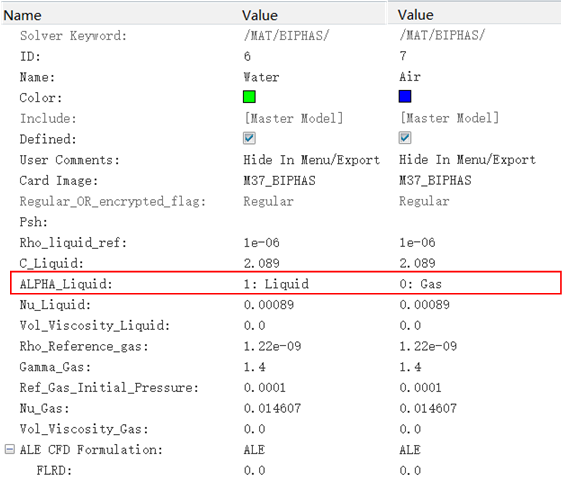Edit the Water name field

point(261,77)
